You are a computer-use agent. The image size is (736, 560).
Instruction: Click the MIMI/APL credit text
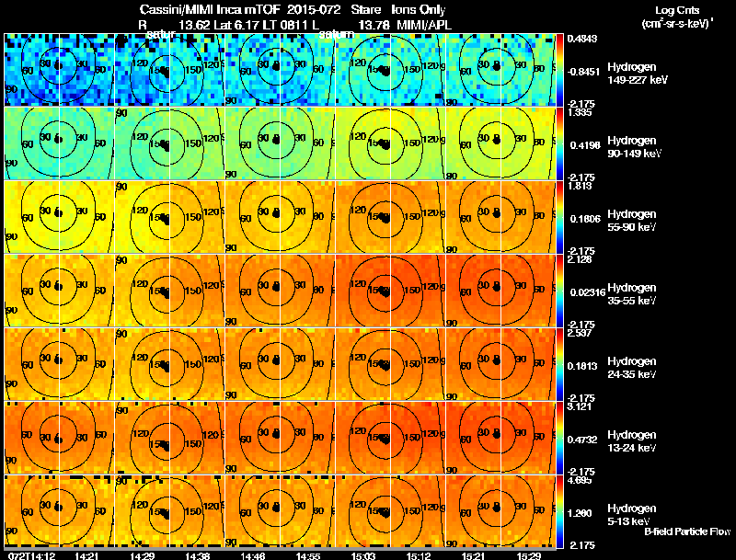[424, 25]
